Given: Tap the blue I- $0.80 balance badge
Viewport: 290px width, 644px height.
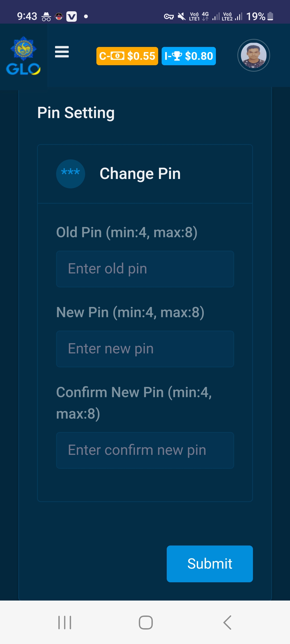Looking at the screenshot, I should pyautogui.click(x=189, y=56).
